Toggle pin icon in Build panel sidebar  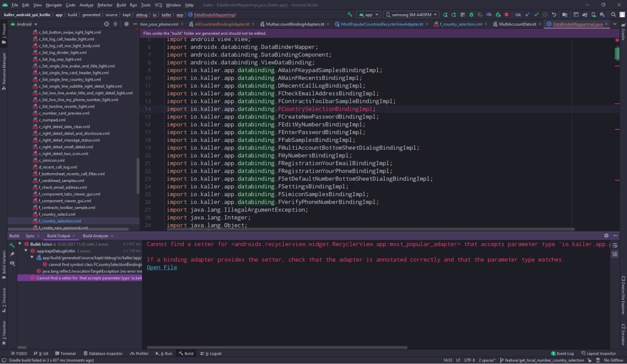tap(12, 254)
